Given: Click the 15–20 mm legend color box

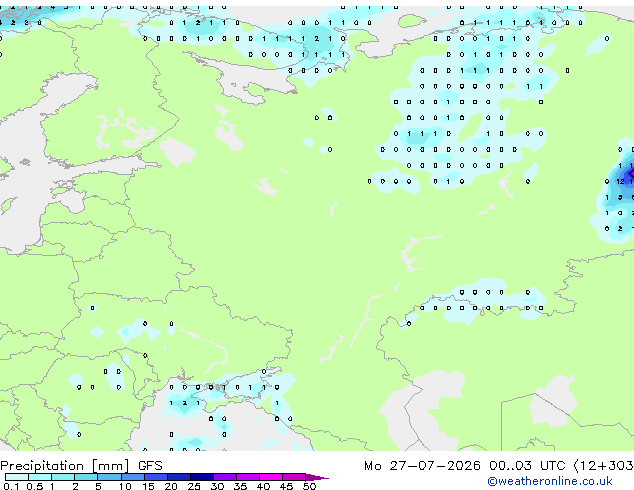Looking at the screenshot, I should pyautogui.click(x=155, y=477).
